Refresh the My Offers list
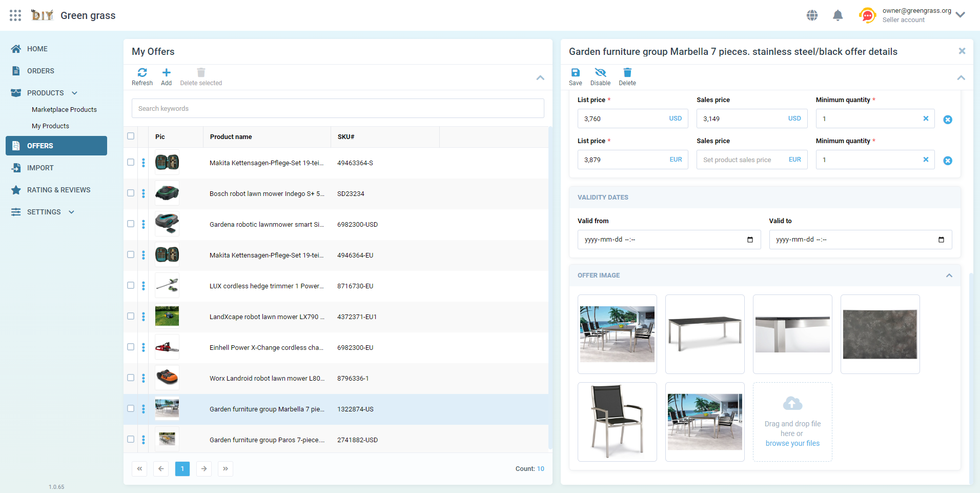 coord(142,77)
